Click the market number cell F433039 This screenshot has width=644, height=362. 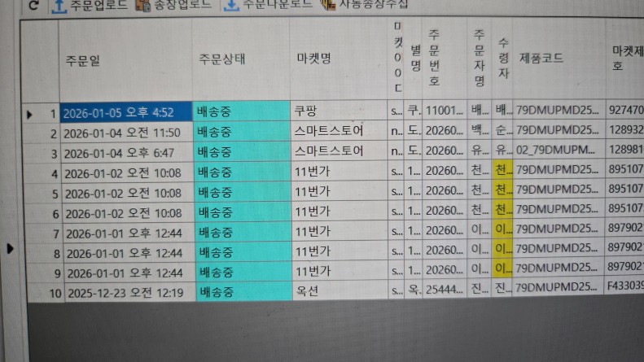pos(624,286)
